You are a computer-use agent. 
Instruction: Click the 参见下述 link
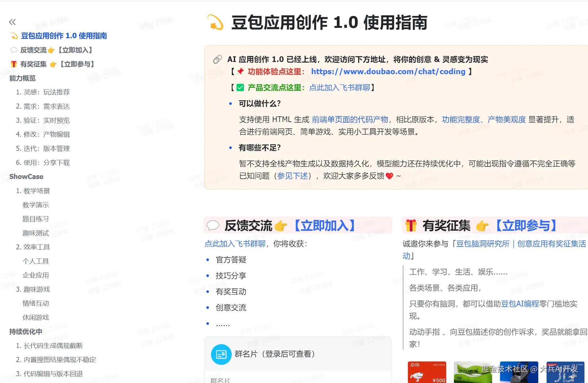292,176
